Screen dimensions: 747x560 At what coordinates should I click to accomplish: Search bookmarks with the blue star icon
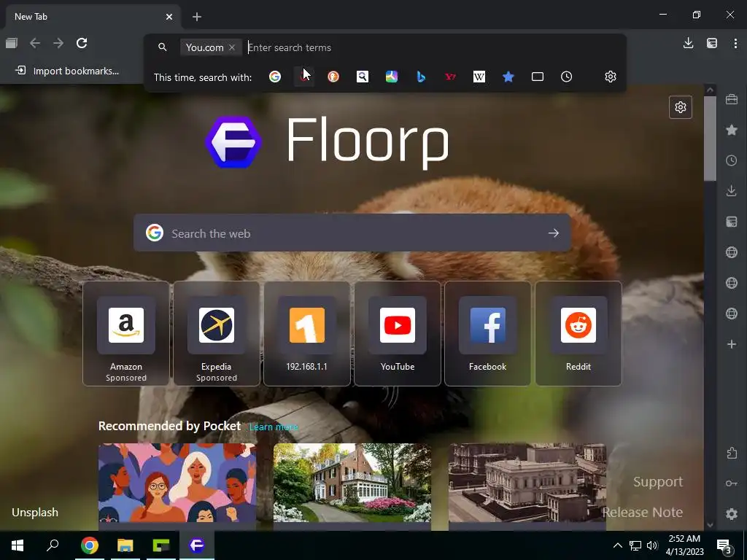click(508, 77)
